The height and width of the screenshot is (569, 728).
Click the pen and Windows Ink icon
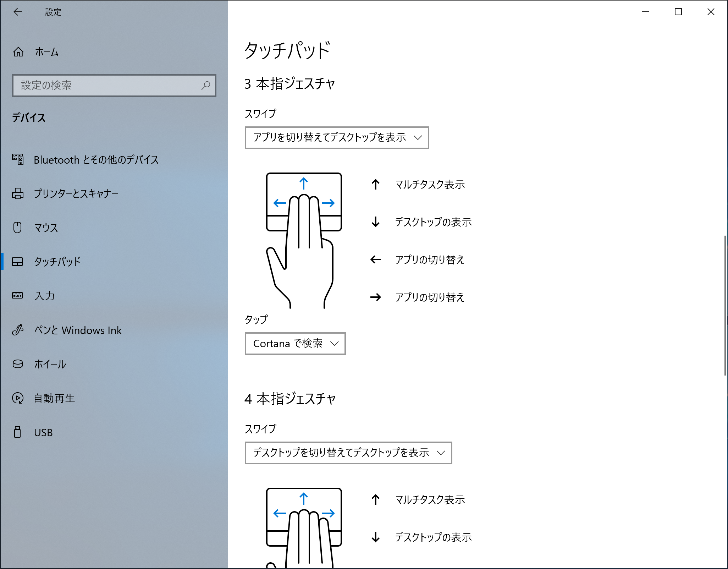(x=18, y=330)
